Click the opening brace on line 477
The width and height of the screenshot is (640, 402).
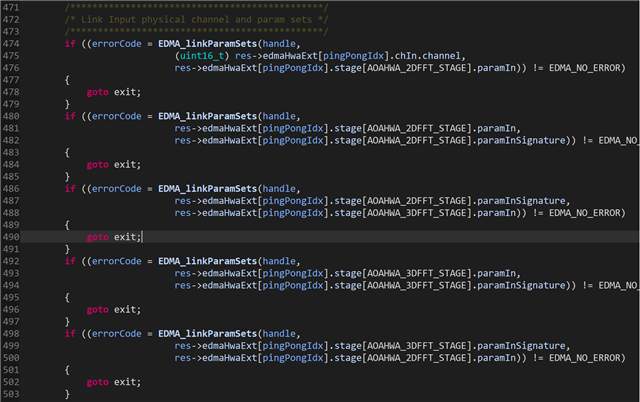(67, 80)
